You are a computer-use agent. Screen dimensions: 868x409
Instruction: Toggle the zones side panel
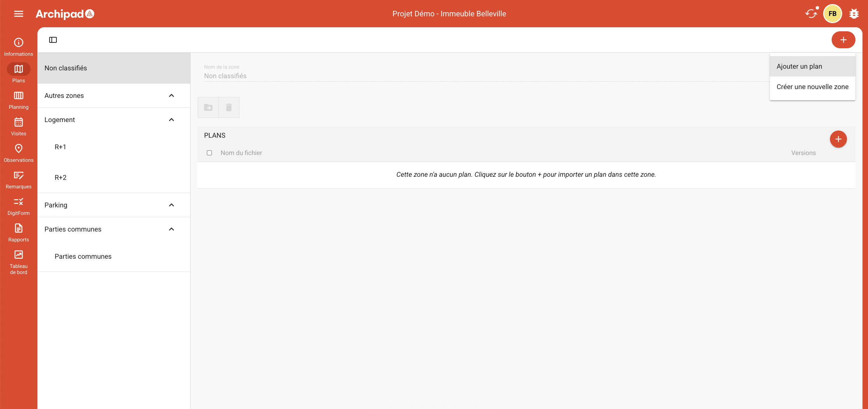click(x=53, y=40)
